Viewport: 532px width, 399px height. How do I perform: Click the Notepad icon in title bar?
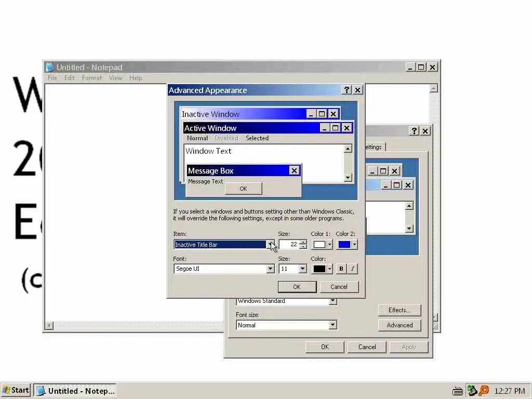coord(49,67)
